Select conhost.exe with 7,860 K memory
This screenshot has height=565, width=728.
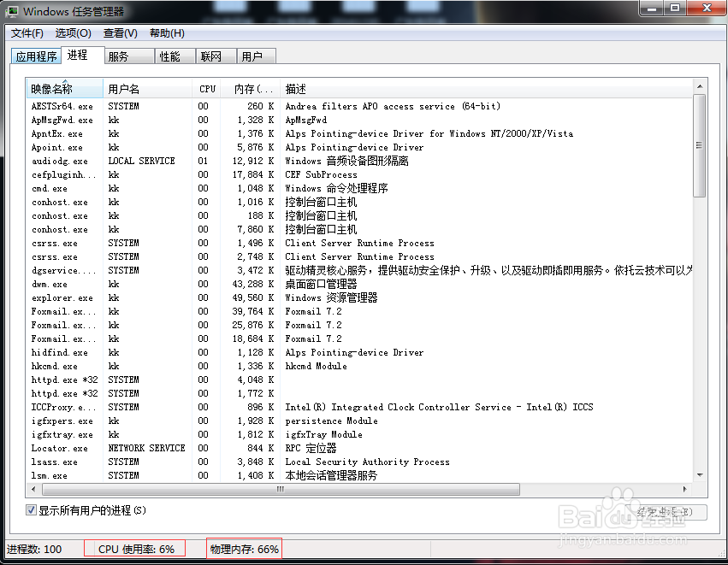click(359, 230)
